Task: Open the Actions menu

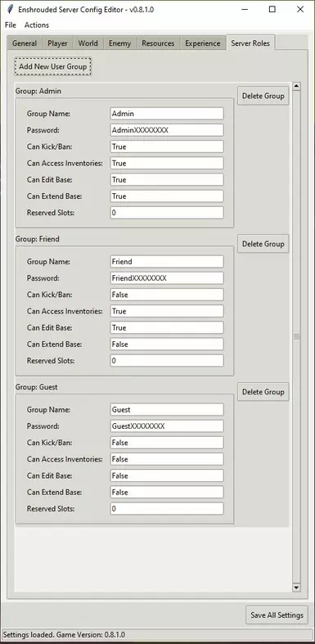Action: 37,25
